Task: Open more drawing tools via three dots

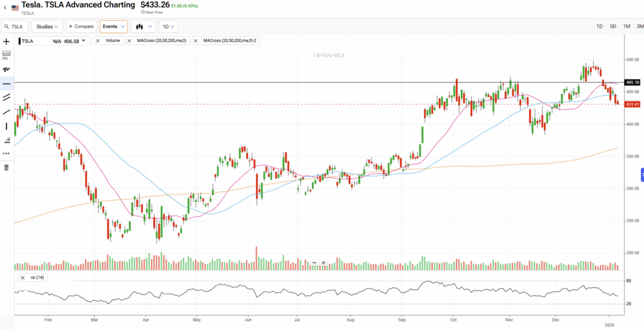Action: pos(6,153)
